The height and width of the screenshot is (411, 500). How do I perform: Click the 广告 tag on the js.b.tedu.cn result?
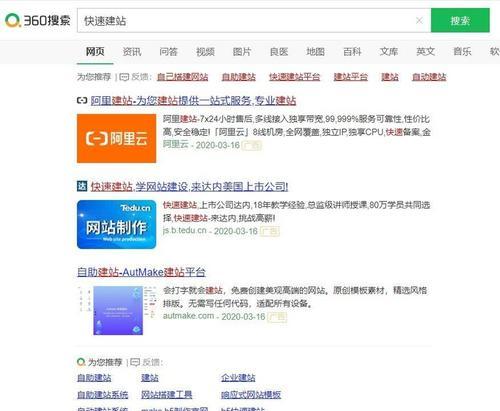point(270,231)
